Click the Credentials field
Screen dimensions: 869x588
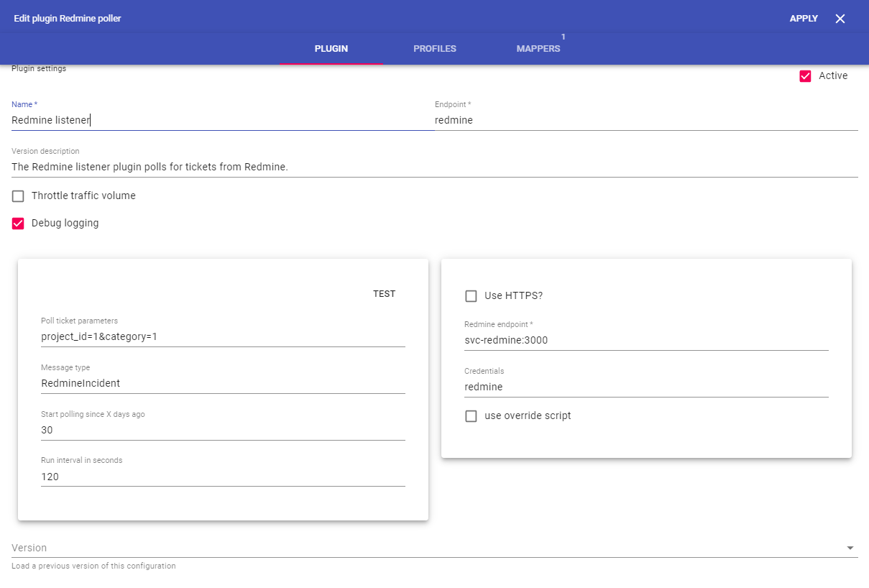click(x=646, y=387)
